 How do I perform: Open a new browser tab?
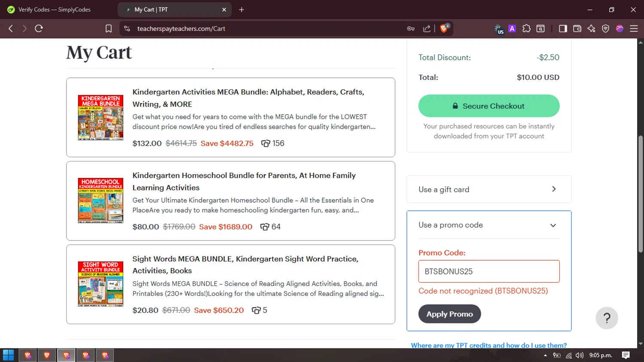(242, 9)
